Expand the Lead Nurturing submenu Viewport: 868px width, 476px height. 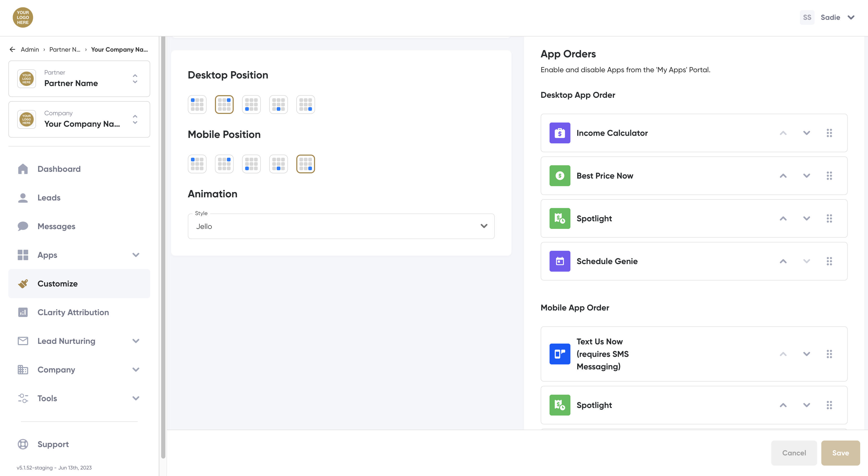pos(136,341)
